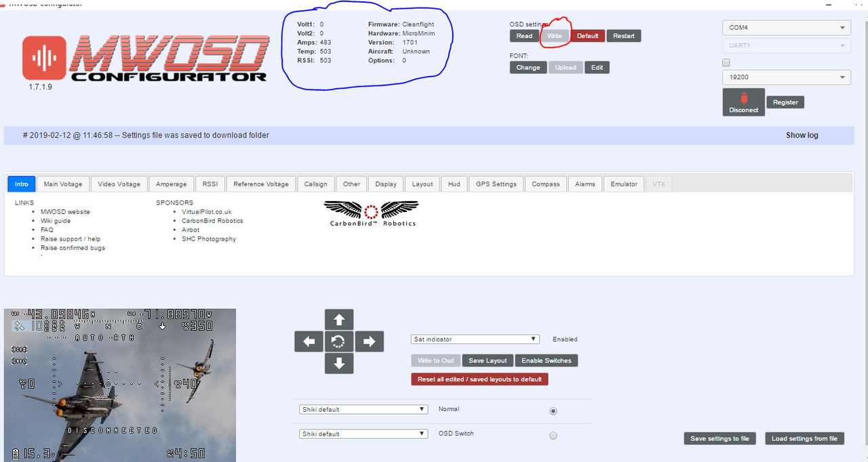
Task: Click Reset all edited / saved layouts to default
Action: coord(479,379)
